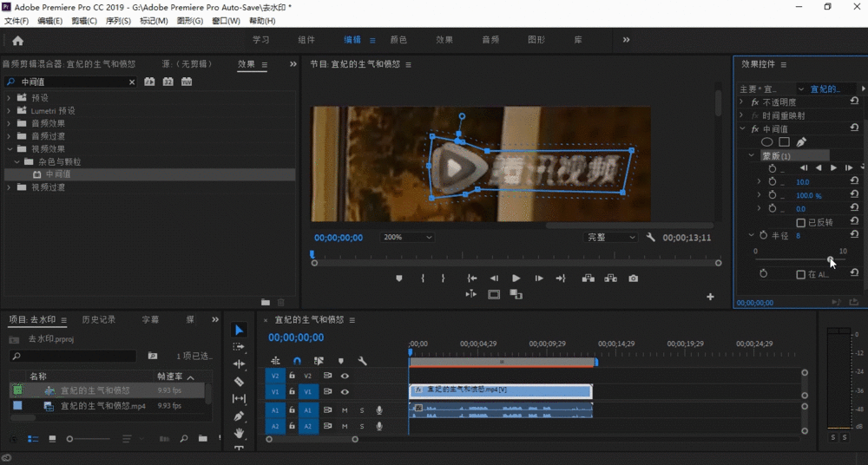This screenshot has height=465, width=868.
Task: Select the Slip tool
Action: tap(239, 398)
